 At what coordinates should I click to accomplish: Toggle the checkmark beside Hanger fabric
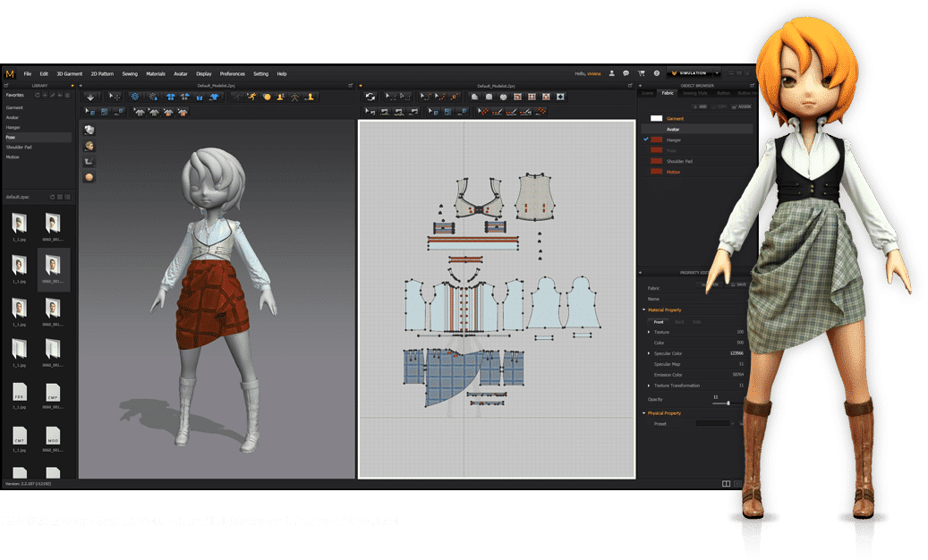coord(646,140)
